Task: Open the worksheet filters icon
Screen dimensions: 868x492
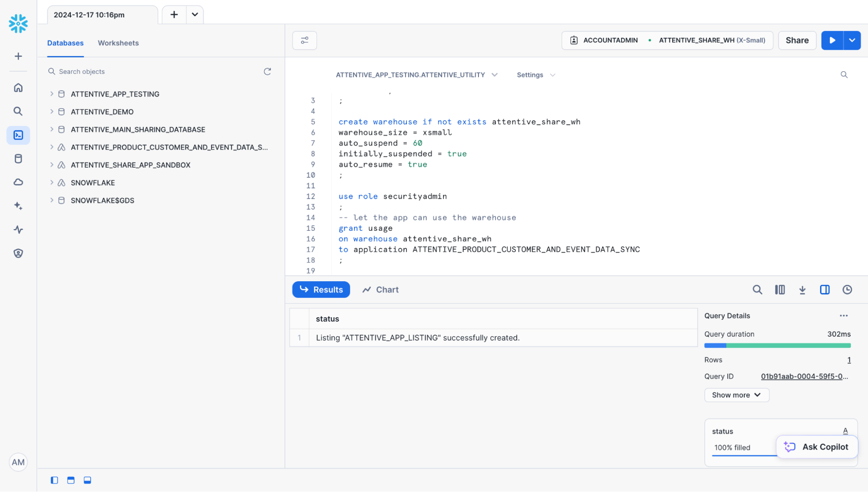Action: point(304,40)
